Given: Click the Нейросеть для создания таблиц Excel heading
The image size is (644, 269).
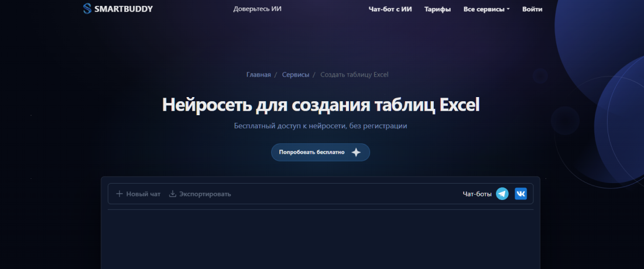Looking at the screenshot, I should [x=320, y=105].
